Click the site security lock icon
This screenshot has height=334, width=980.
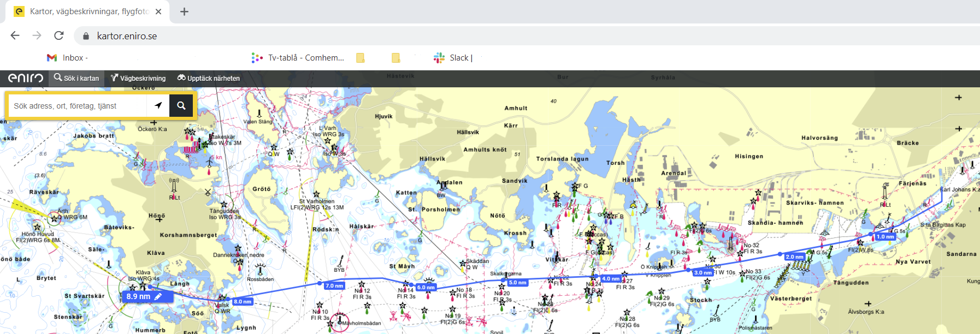(86, 36)
